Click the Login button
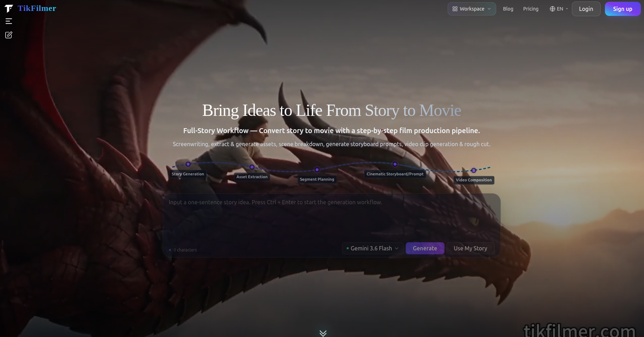644x337 pixels. point(586,9)
